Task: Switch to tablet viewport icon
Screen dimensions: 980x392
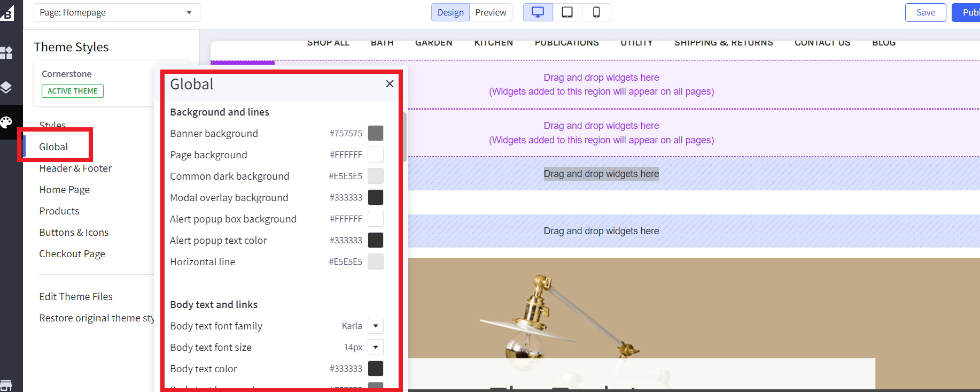Action: pos(567,12)
